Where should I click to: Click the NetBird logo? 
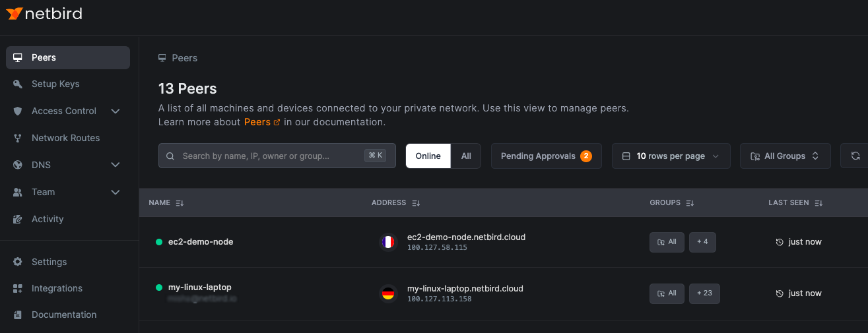coord(44,14)
